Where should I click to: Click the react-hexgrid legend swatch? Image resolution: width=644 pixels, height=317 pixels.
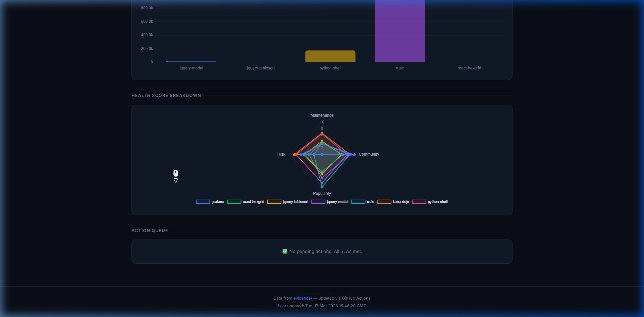click(234, 202)
